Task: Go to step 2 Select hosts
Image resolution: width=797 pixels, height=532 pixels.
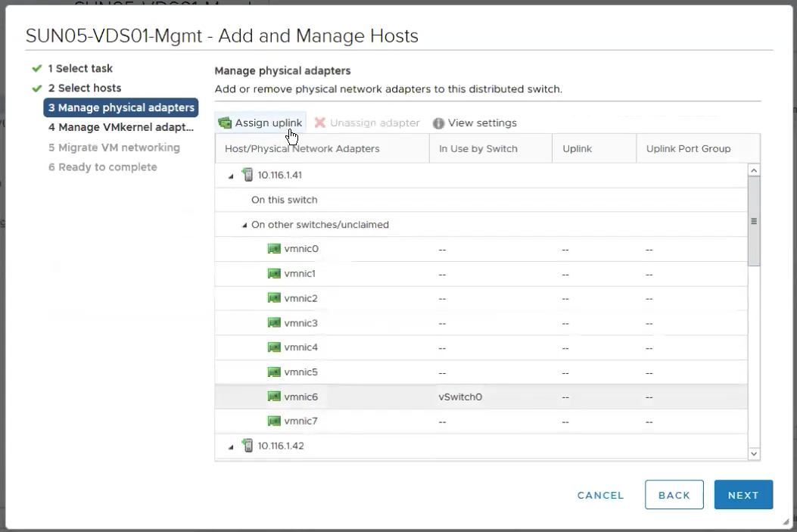Action: (84, 88)
